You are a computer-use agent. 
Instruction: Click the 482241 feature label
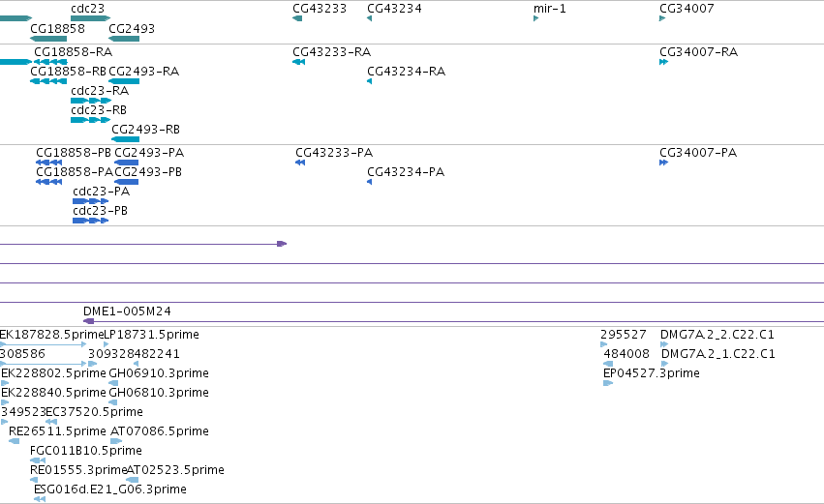coord(157,354)
